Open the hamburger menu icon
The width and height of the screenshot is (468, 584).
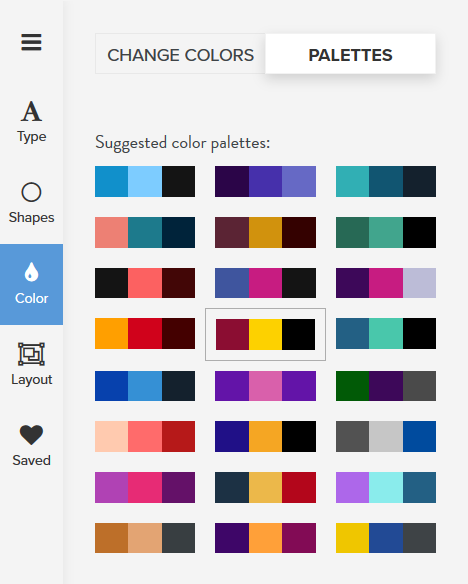(31, 42)
